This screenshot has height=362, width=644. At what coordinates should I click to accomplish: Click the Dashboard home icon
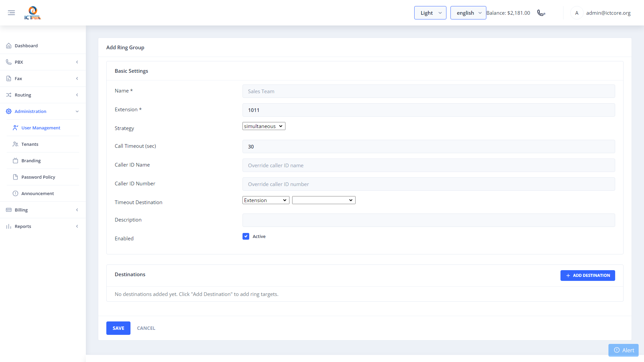click(x=9, y=46)
